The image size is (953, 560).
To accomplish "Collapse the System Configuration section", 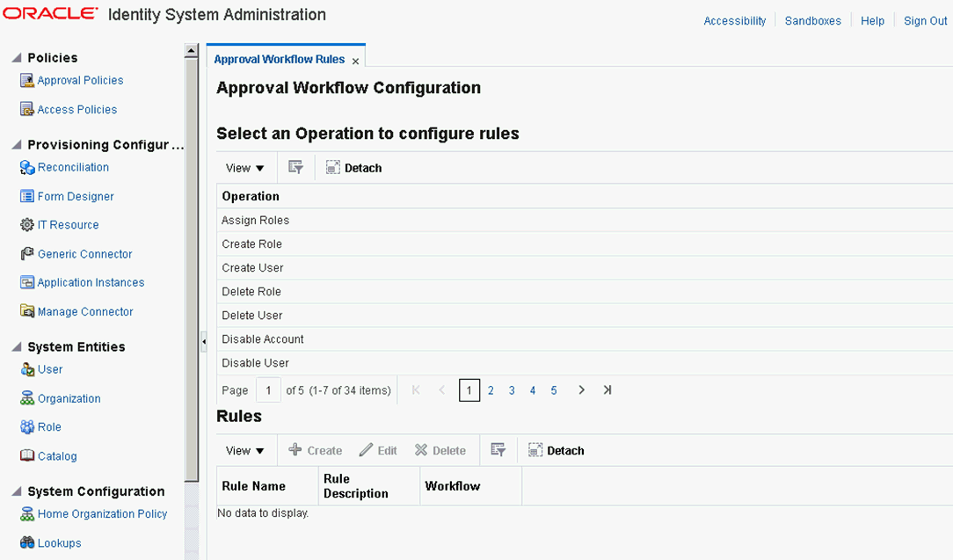I will [x=17, y=491].
